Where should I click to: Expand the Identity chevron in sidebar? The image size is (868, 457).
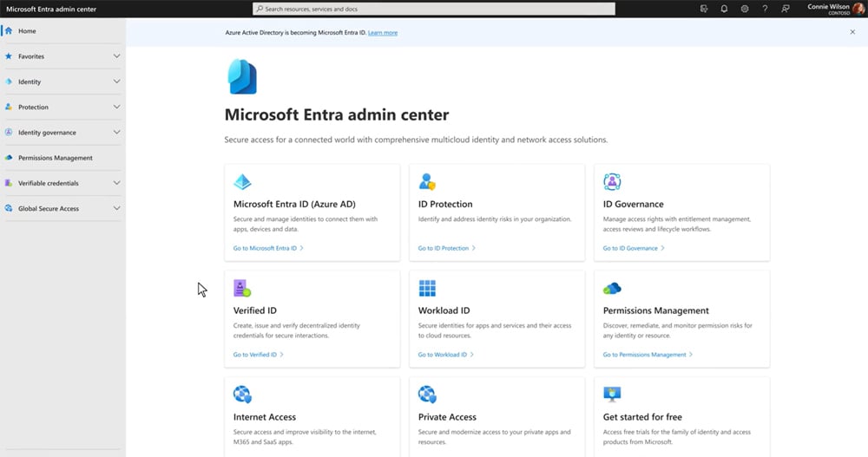click(116, 82)
